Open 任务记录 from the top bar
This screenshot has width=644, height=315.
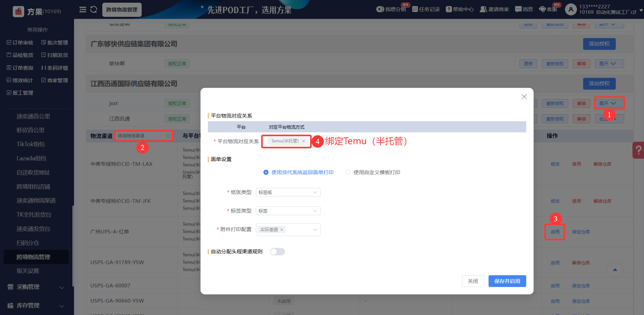[x=426, y=9]
